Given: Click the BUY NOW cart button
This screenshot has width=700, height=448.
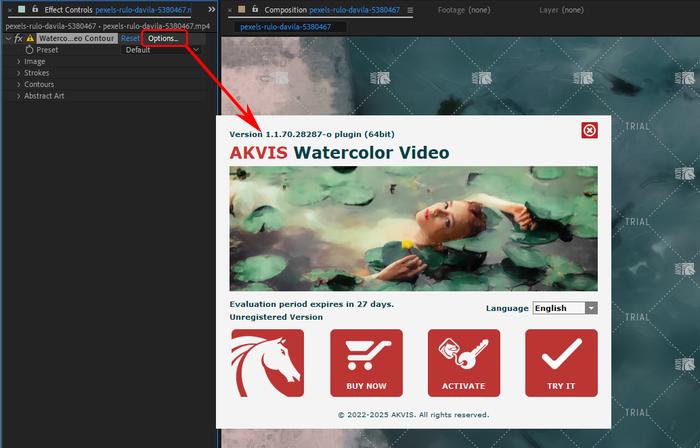Looking at the screenshot, I should click(366, 363).
